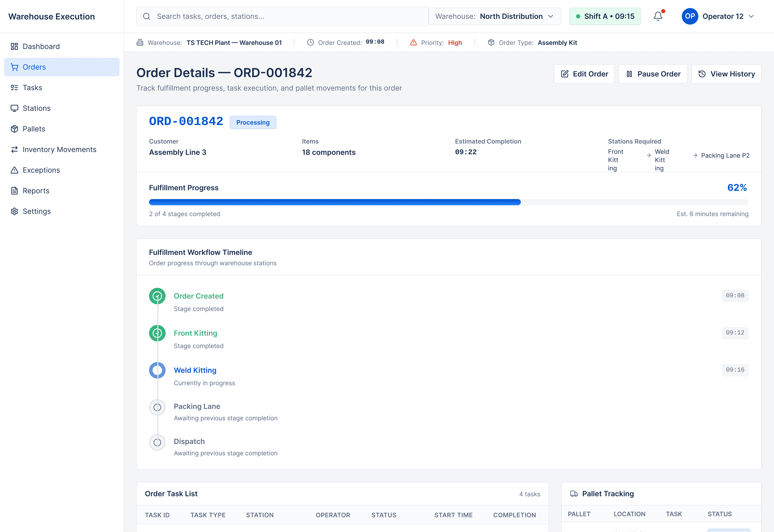Viewport: 774px width, 532px height.
Task: Open View History for this order
Action: (x=726, y=74)
